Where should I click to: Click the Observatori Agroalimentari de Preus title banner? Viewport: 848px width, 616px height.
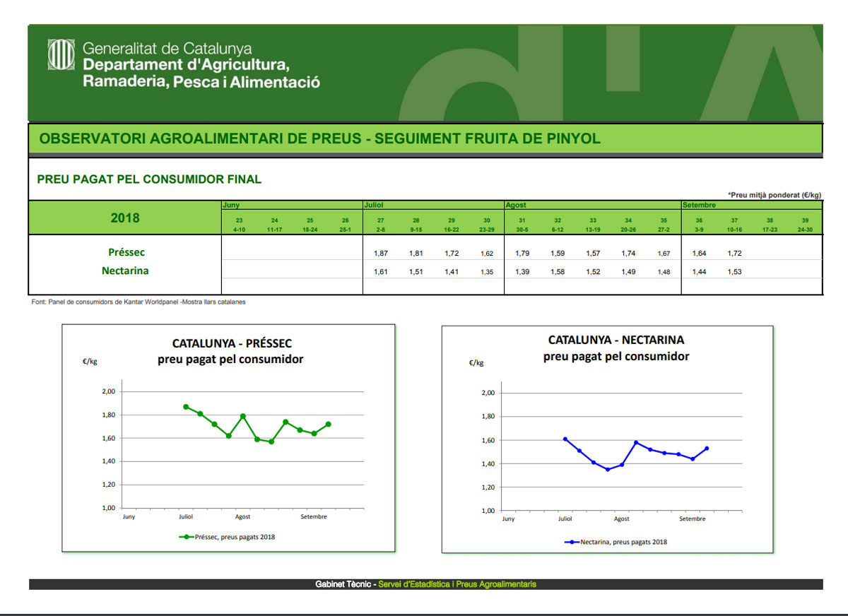pos(319,138)
